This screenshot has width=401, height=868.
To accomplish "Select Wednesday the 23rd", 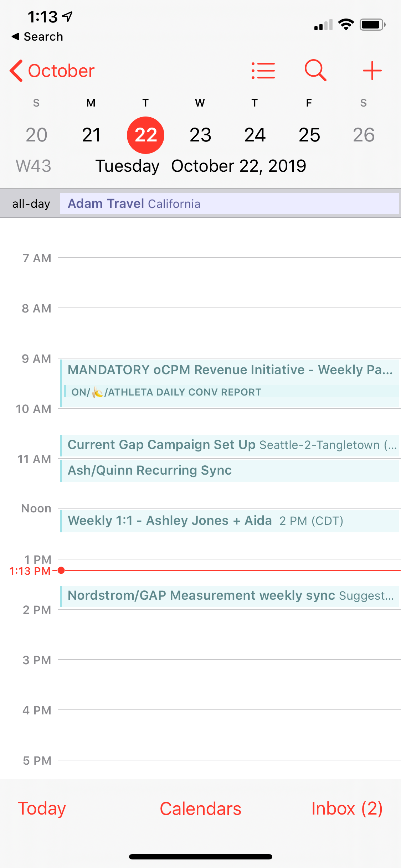I will (200, 135).
